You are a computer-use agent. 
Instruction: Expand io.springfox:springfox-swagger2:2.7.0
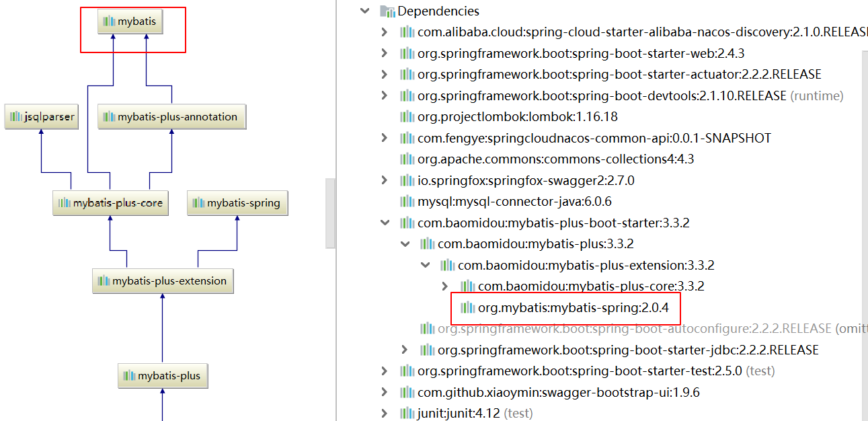click(x=384, y=180)
